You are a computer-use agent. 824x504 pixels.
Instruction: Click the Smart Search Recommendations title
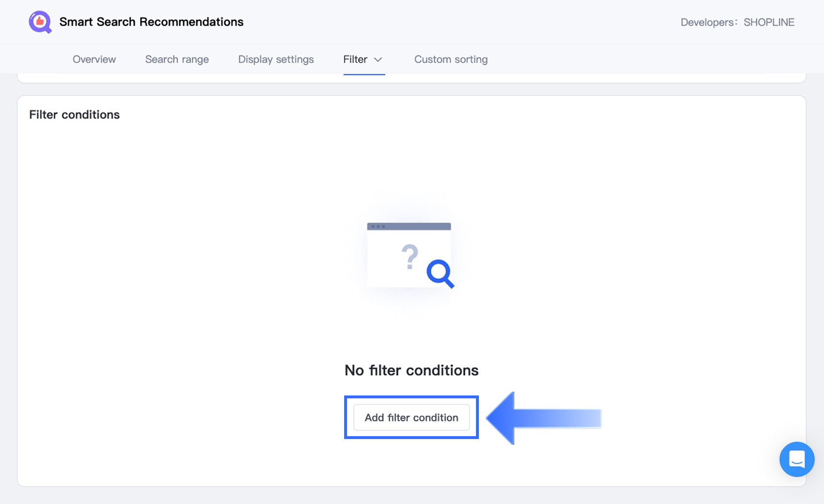(151, 22)
